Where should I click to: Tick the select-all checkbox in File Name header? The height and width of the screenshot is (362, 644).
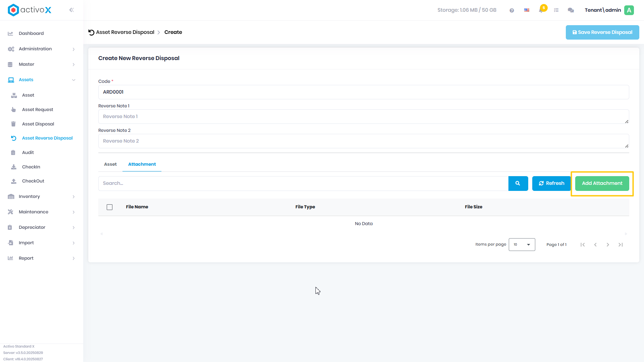point(110,207)
